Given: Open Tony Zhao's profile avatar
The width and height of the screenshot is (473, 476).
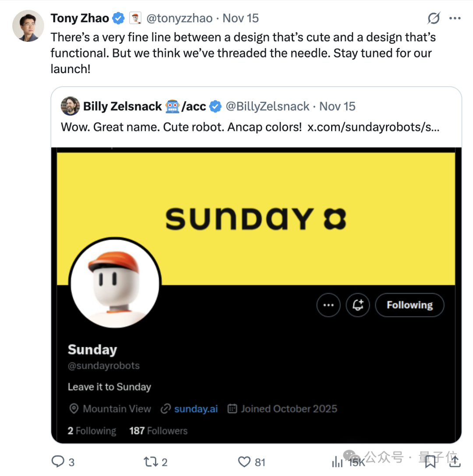Looking at the screenshot, I should tap(28, 26).
